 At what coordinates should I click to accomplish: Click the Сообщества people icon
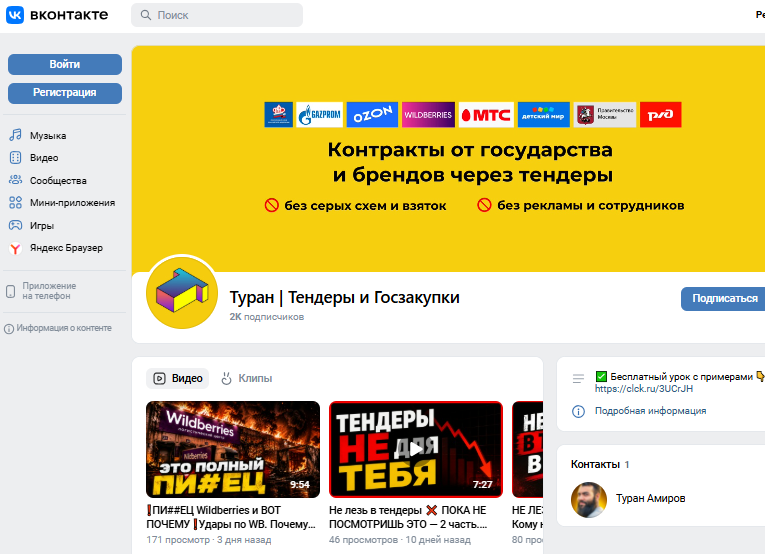(16, 180)
